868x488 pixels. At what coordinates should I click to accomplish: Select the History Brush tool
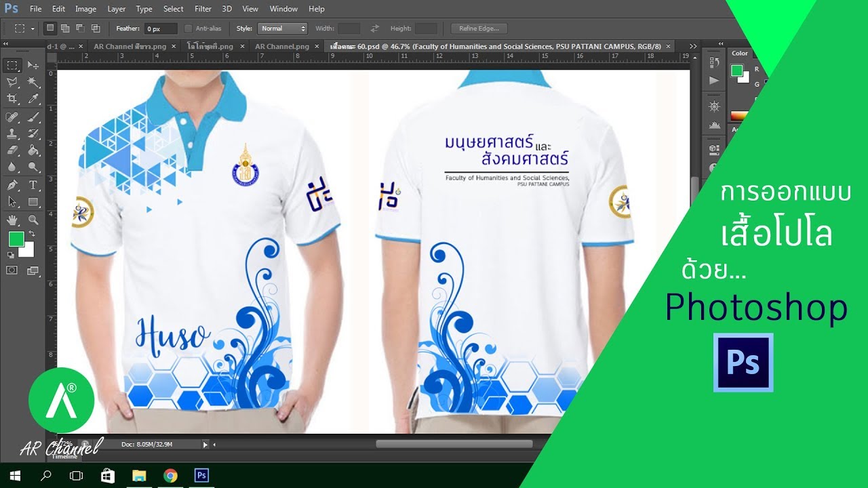pos(33,134)
